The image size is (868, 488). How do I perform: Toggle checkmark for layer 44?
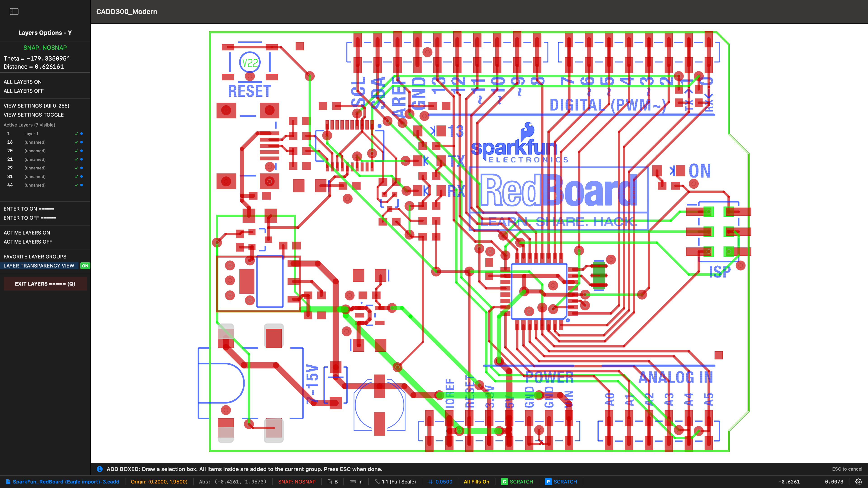(76, 185)
